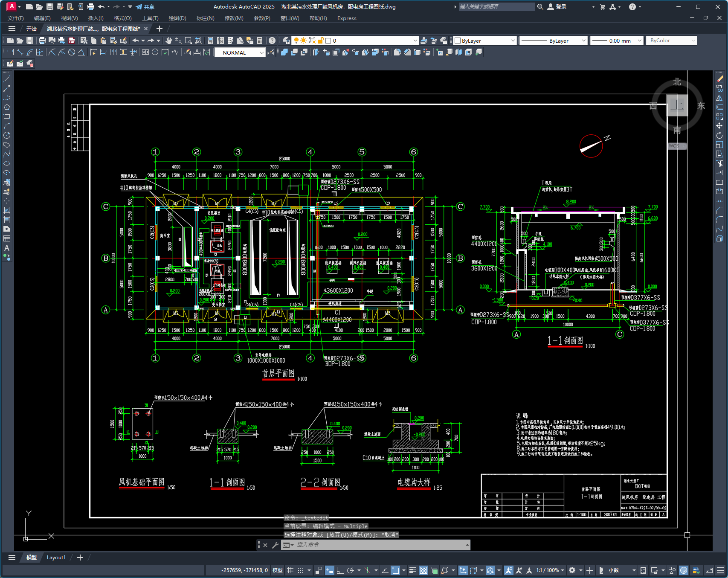Click the Erase modify tool
This screenshot has width=728, height=578.
coord(719,79)
